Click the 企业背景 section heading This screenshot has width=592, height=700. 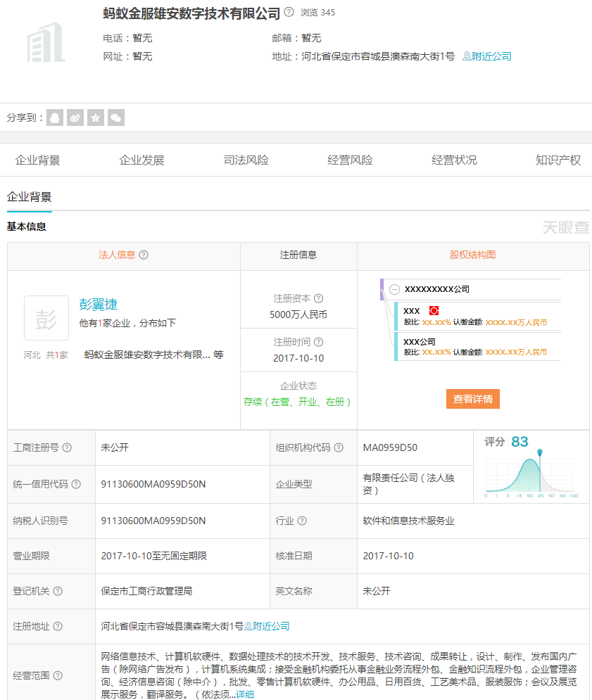tap(29, 196)
